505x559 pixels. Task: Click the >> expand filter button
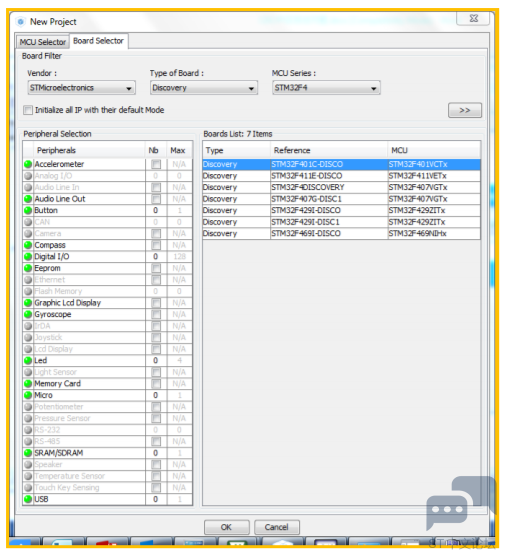point(465,111)
